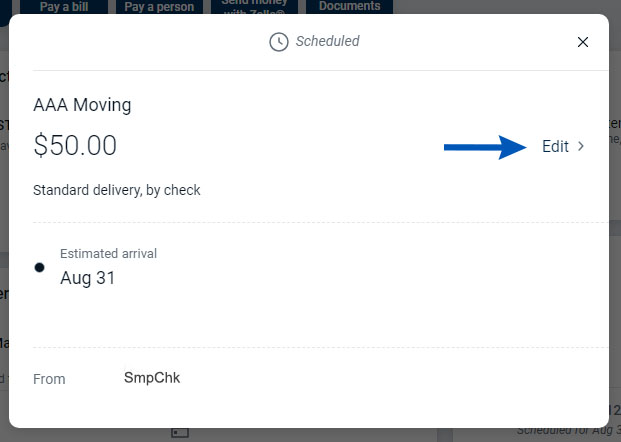
Task: Click the small card icon below the dialog
Action: (180, 434)
